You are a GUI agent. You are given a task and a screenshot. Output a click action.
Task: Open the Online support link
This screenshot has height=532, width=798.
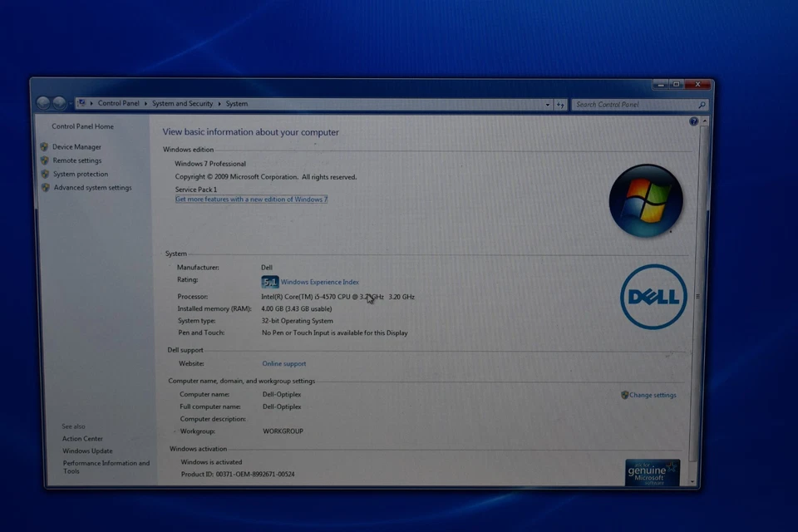(x=284, y=363)
